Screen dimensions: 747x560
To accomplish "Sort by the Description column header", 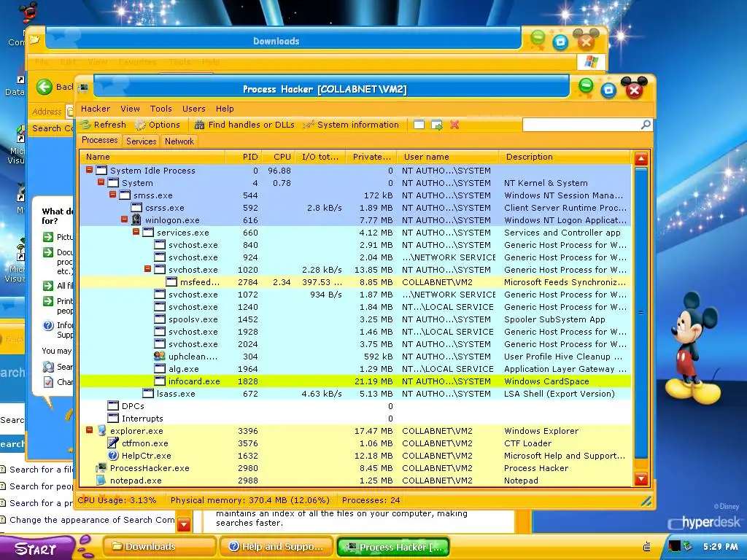I will pos(565,157).
